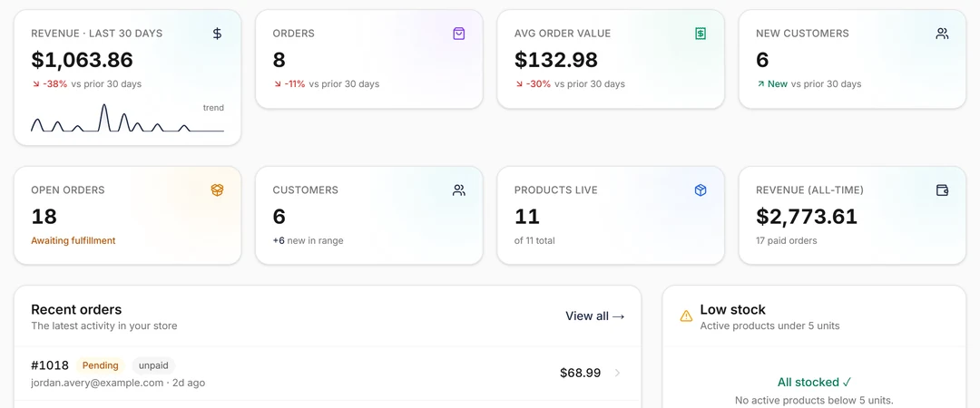Click the orange package icon on Open Orders

click(217, 189)
